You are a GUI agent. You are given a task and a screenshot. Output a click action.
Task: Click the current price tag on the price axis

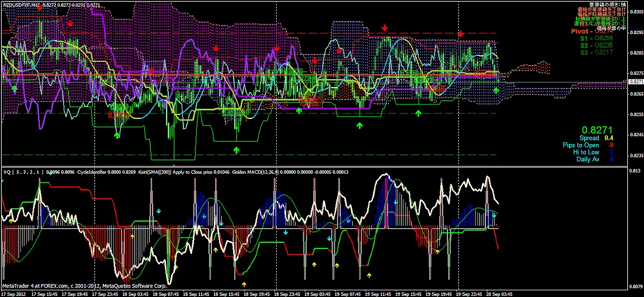click(635, 82)
